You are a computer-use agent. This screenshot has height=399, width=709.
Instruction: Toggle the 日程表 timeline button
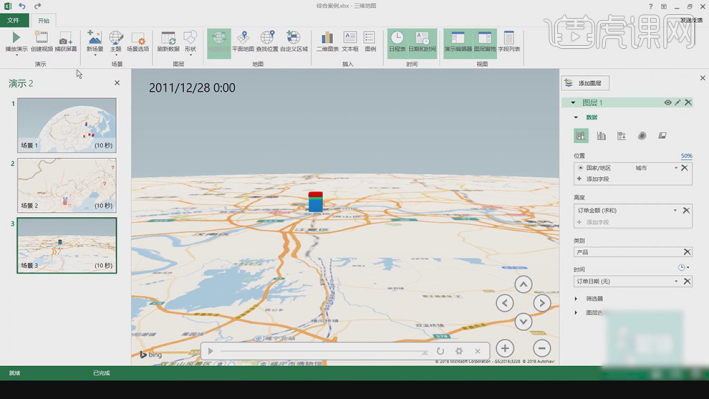pyautogui.click(x=397, y=42)
